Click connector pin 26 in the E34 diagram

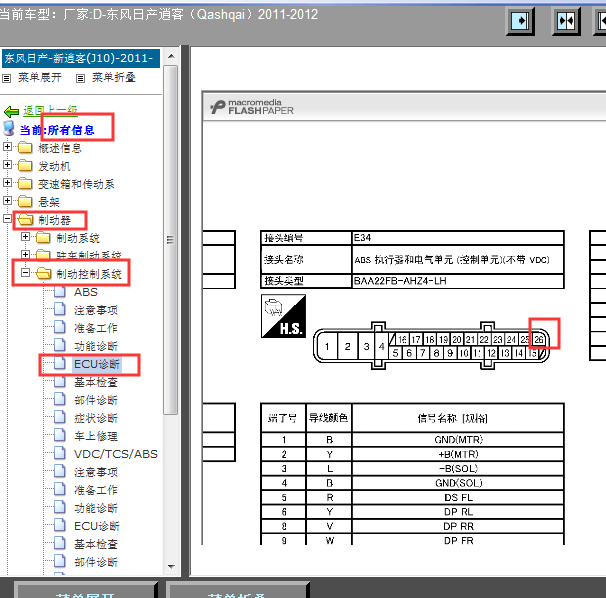pyautogui.click(x=539, y=339)
